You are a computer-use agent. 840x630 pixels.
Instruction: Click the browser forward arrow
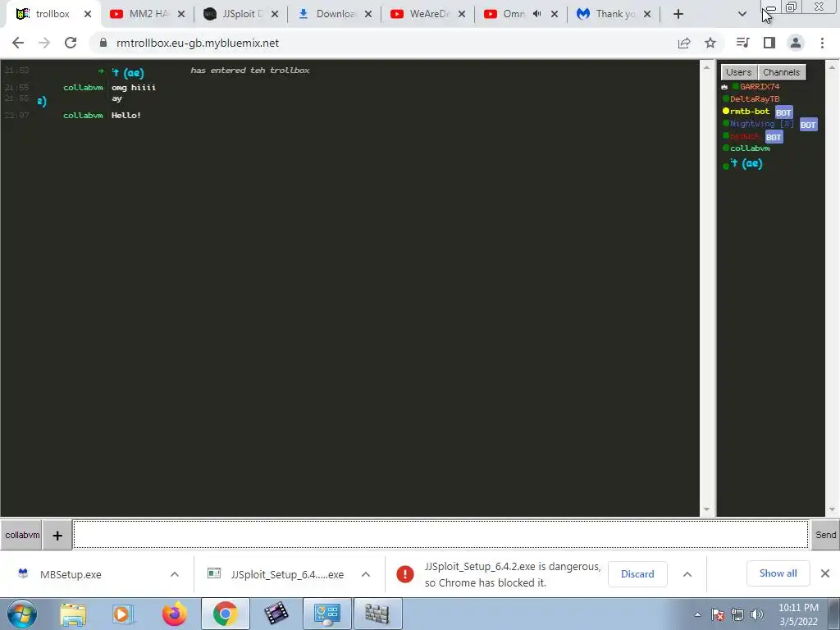[44, 43]
